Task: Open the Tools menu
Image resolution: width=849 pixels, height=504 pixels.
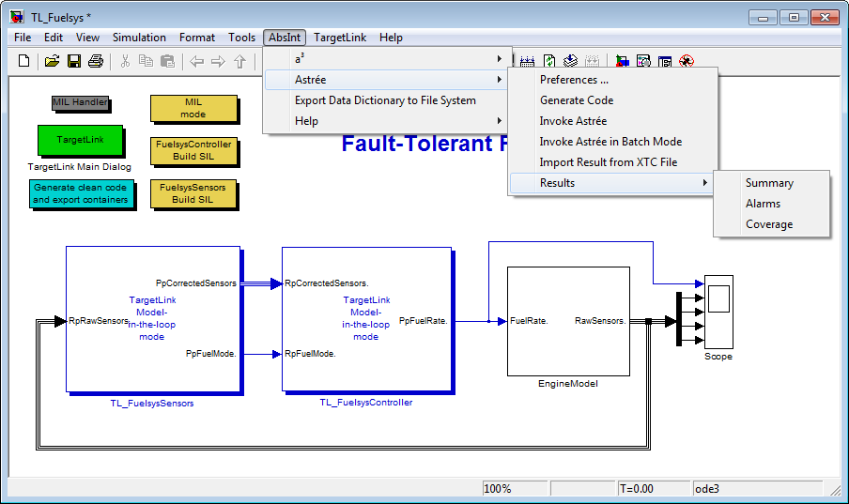Action: (x=241, y=38)
